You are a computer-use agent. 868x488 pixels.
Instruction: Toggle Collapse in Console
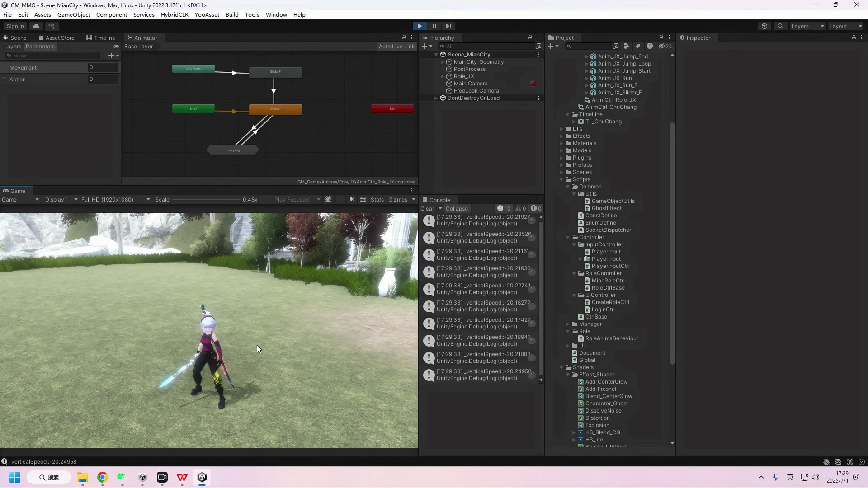[x=457, y=208]
